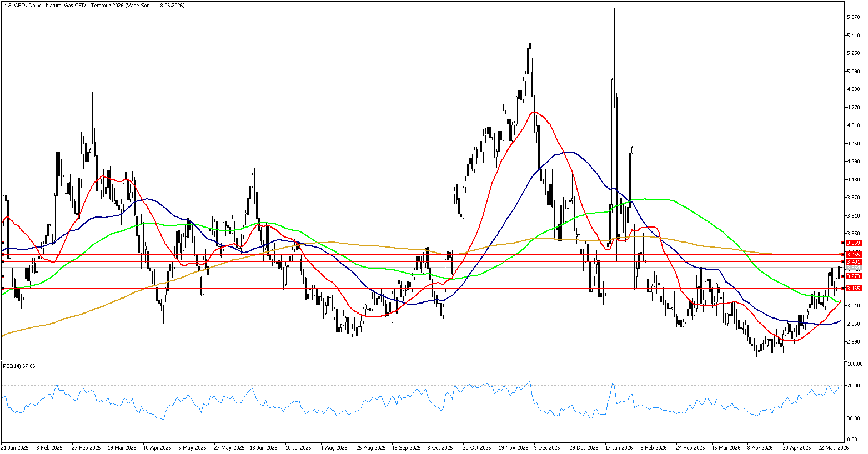Select the 4.610 price axis value
The width and height of the screenshot is (868, 454).
854,126
